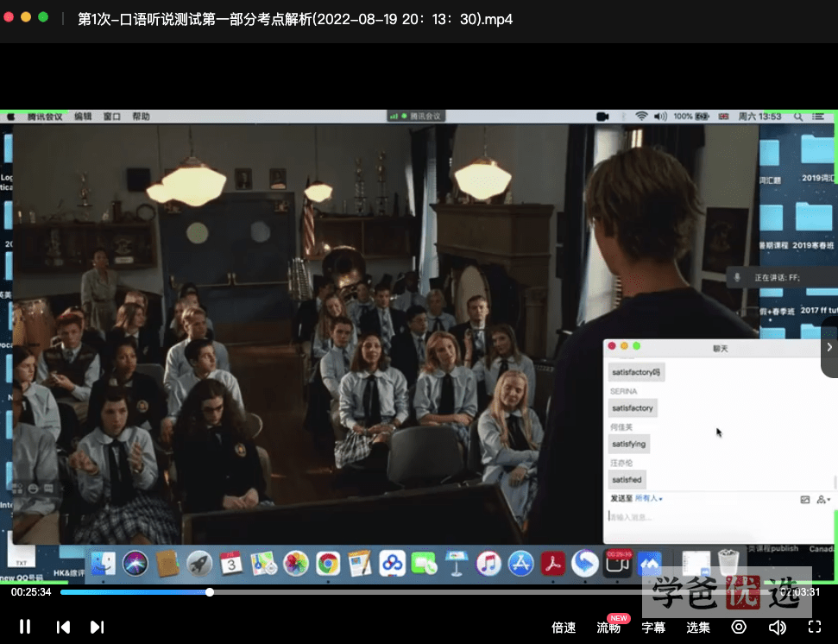Open Google Chrome in the Dock
This screenshot has height=644, width=838.
click(x=328, y=564)
